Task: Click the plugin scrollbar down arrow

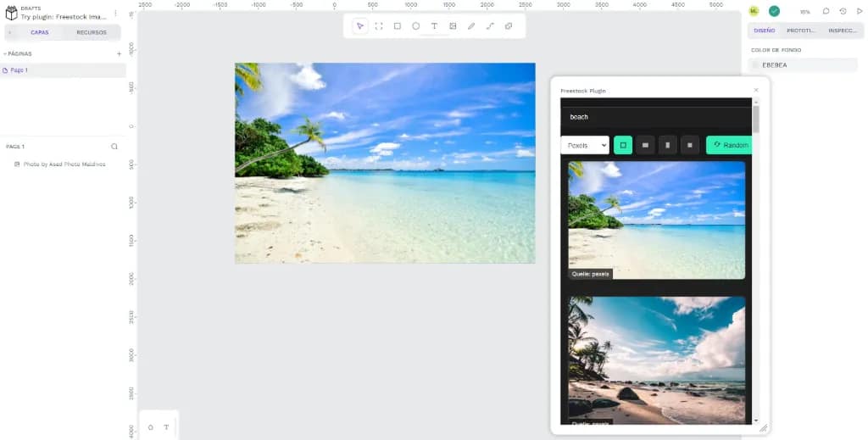Action: [x=755, y=421]
